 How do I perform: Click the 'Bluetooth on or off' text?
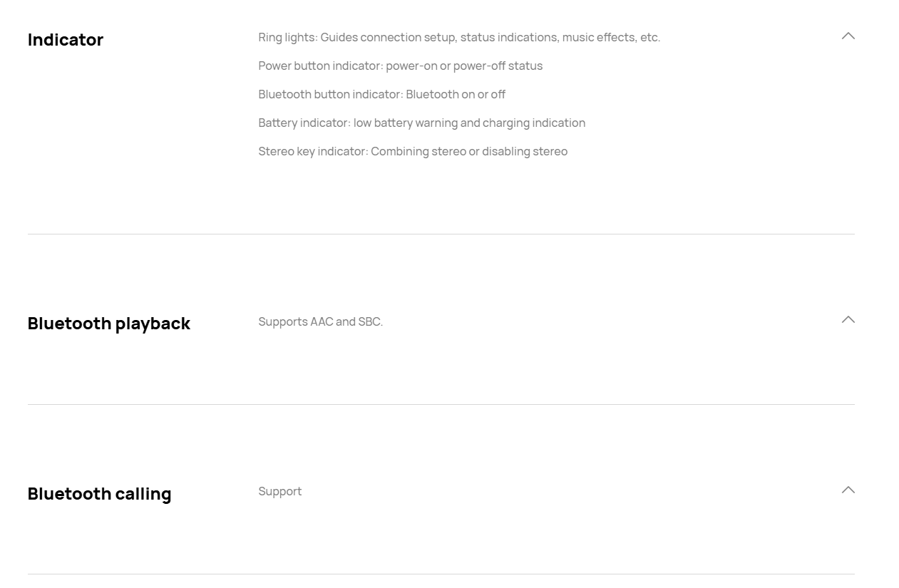click(456, 94)
